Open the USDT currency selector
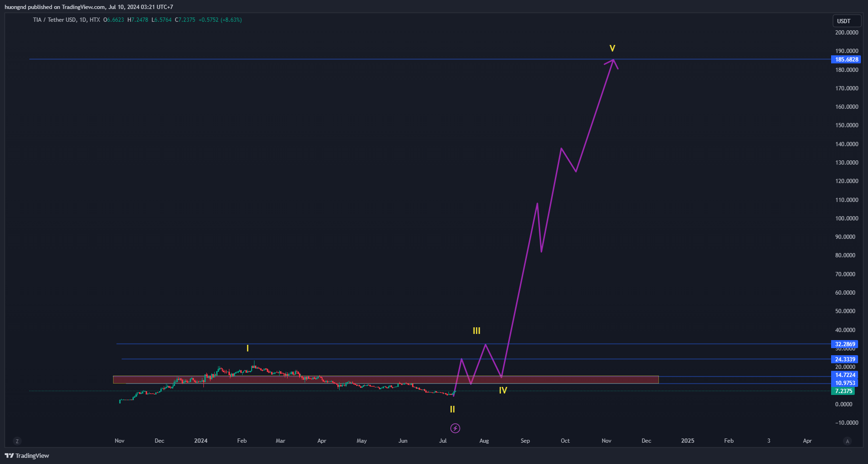The height and width of the screenshot is (464, 868). (847, 21)
